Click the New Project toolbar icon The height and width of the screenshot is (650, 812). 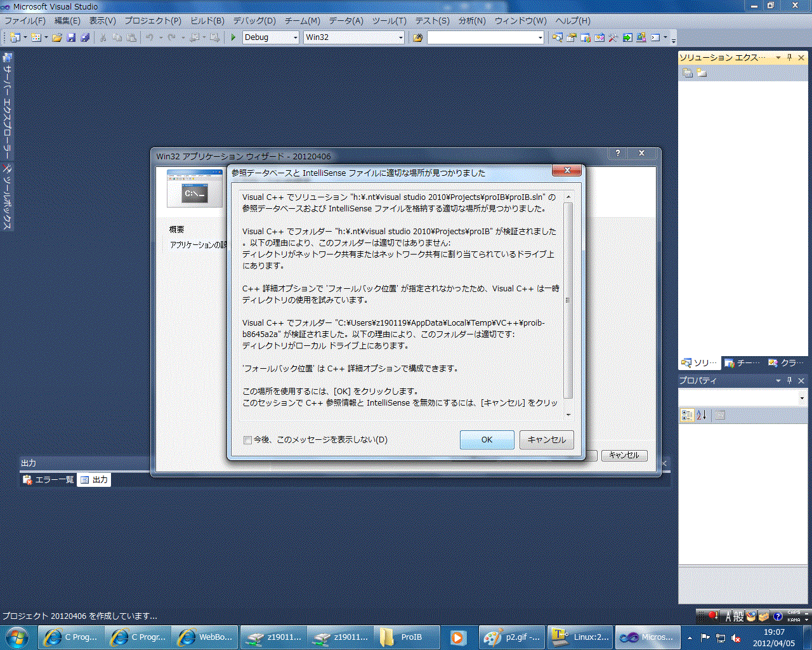(15, 37)
